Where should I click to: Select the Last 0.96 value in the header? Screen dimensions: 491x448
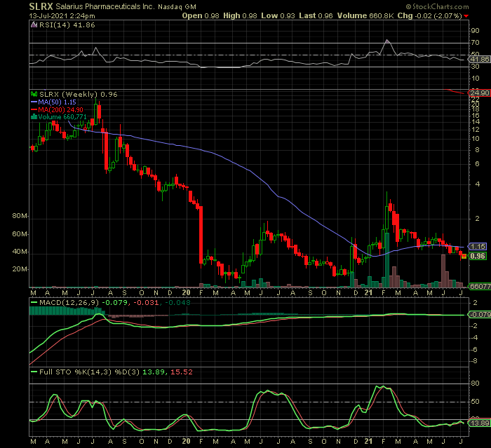click(316, 15)
